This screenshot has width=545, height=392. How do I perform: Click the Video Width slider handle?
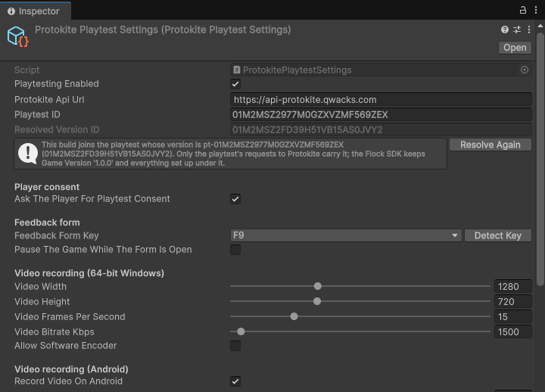click(317, 286)
